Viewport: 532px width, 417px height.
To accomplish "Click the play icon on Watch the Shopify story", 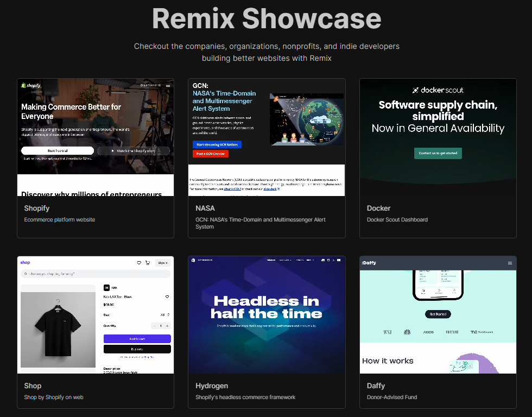I will [x=113, y=150].
